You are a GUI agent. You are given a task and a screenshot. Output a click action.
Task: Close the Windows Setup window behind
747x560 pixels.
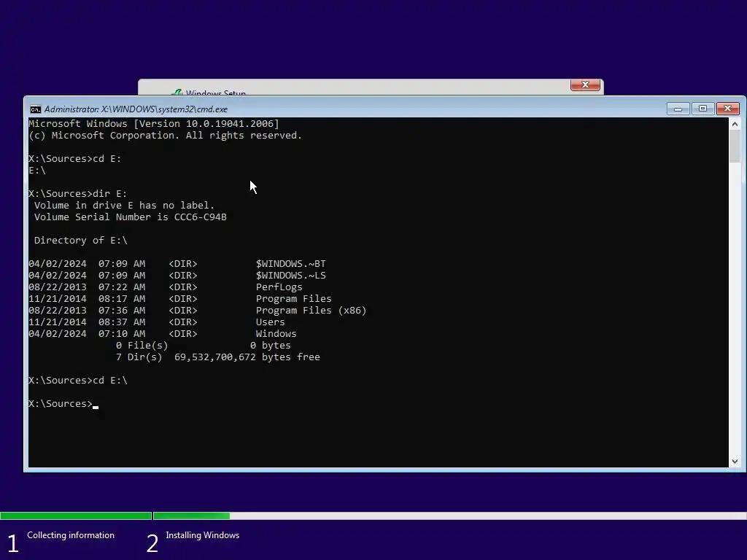(x=585, y=85)
